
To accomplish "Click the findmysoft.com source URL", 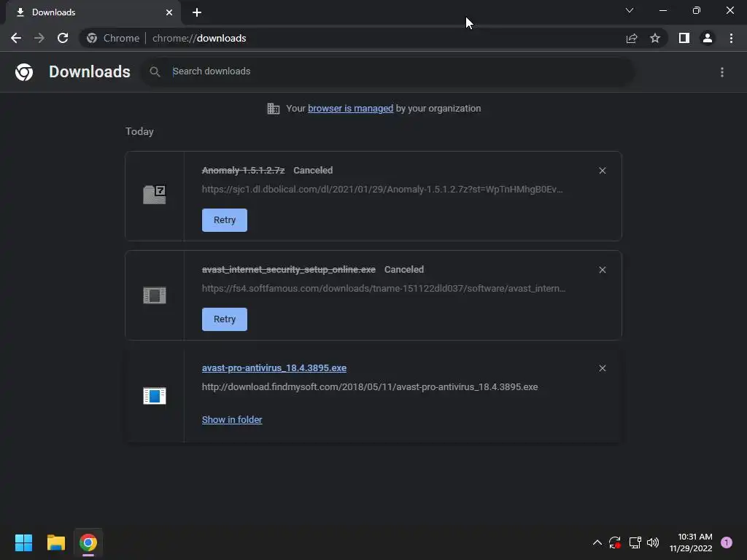I will tap(370, 387).
